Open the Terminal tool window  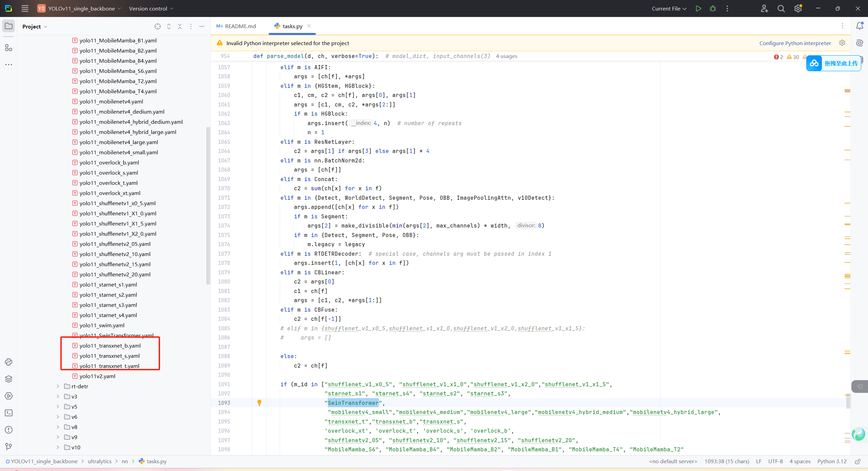(8, 413)
